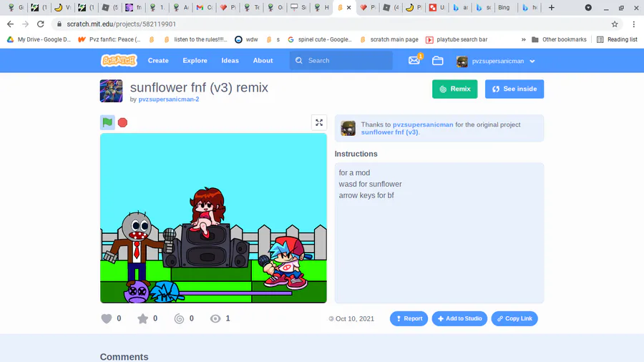Go forward with the browser forward arrow
644x362 pixels.
[x=26, y=24]
